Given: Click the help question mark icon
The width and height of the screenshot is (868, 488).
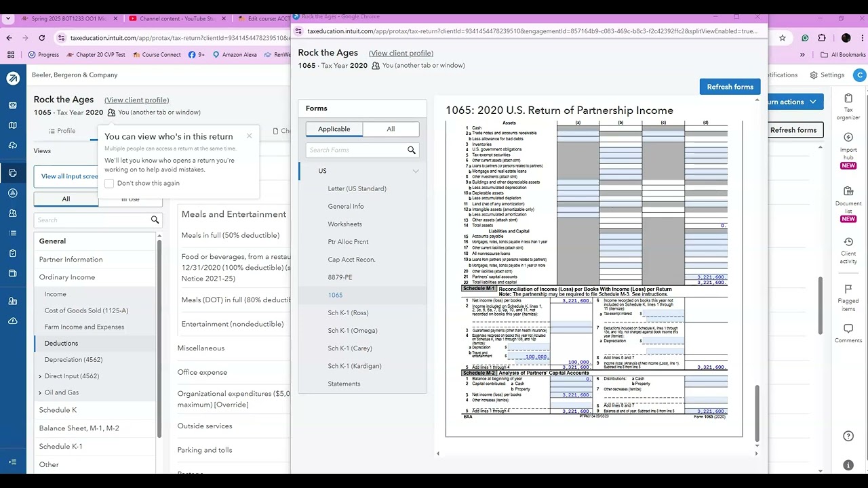Looking at the screenshot, I should click(848, 436).
